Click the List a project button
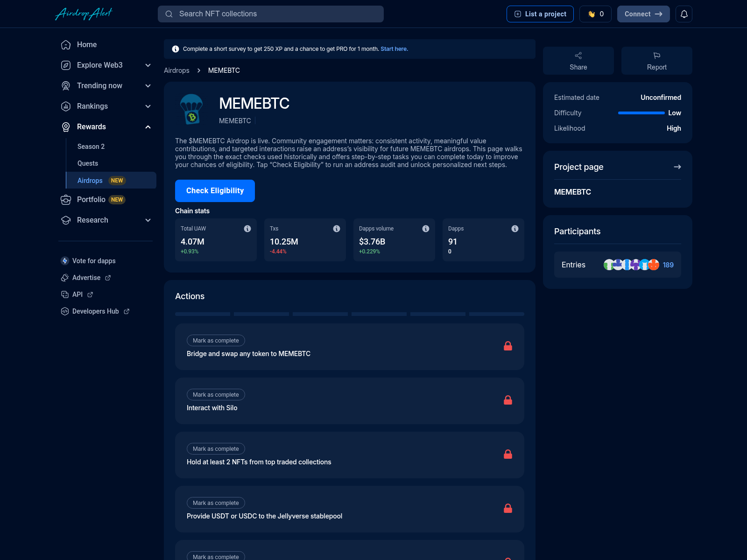Screen dimensions: 747x560 (x=540, y=14)
